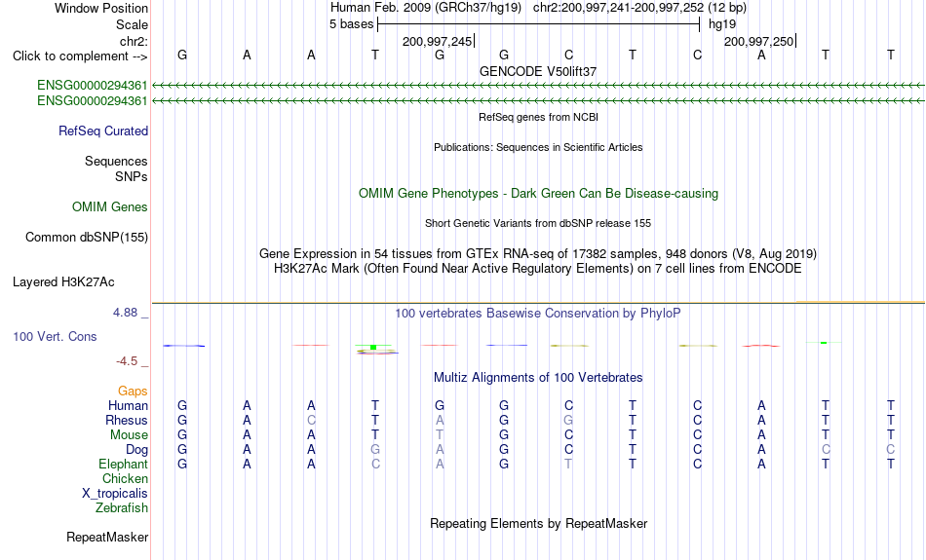Click 'Click to complement -->' to flip bases
The height and width of the screenshot is (560, 926).
(80, 56)
